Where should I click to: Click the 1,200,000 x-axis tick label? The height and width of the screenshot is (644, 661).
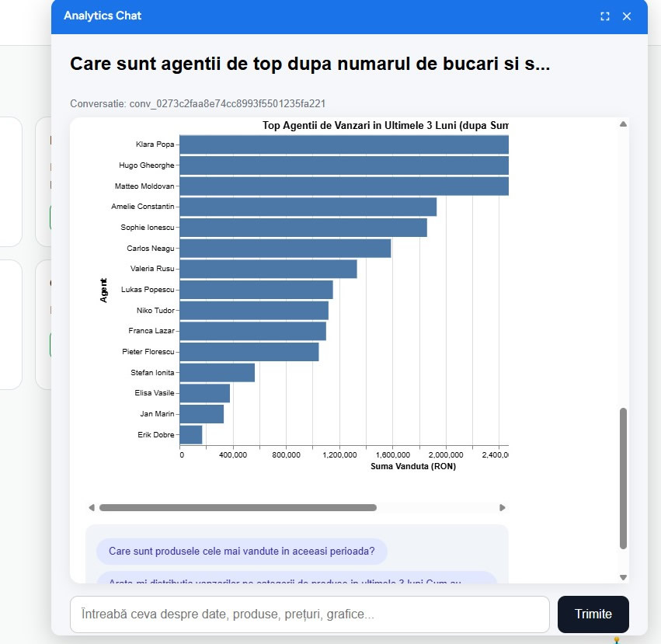click(x=339, y=455)
